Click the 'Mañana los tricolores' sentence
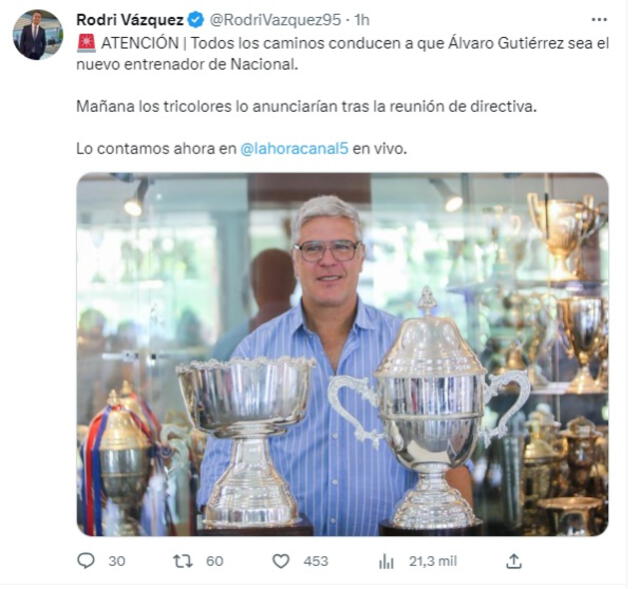This screenshot has width=640, height=589. click(x=307, y=107)
